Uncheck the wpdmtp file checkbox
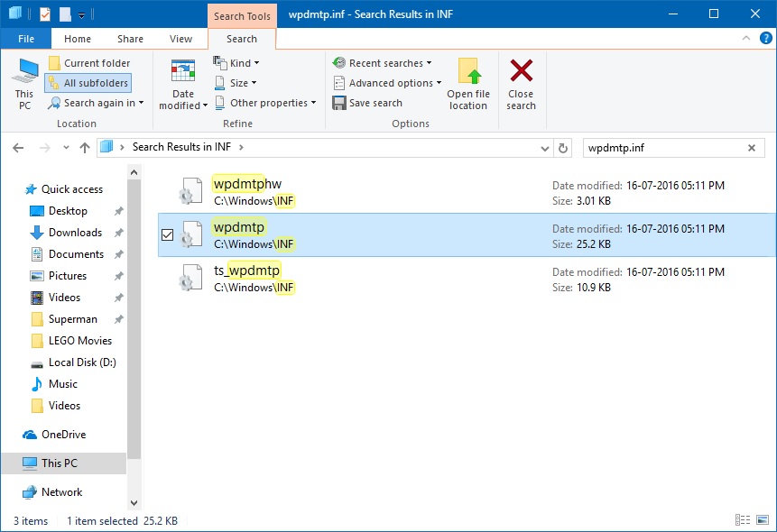777x532 pixels. (x=168, y=234)
